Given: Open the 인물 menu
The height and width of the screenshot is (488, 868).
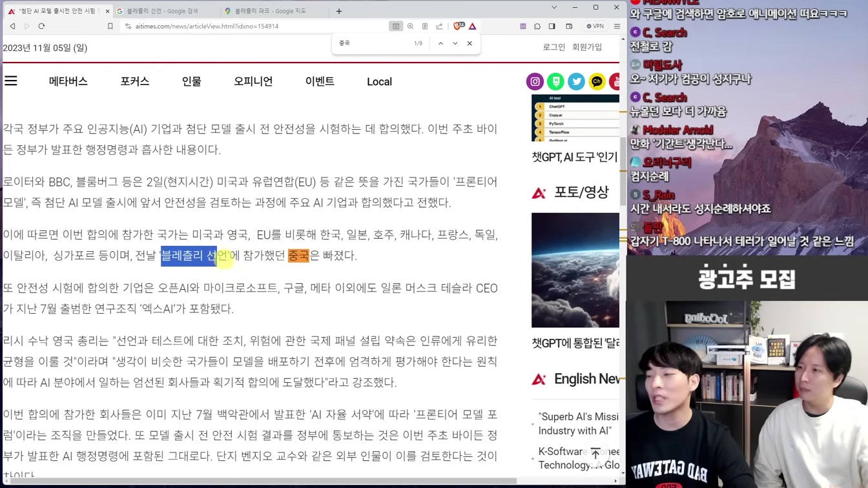Looking at the screenshot, I should (192, 81).
